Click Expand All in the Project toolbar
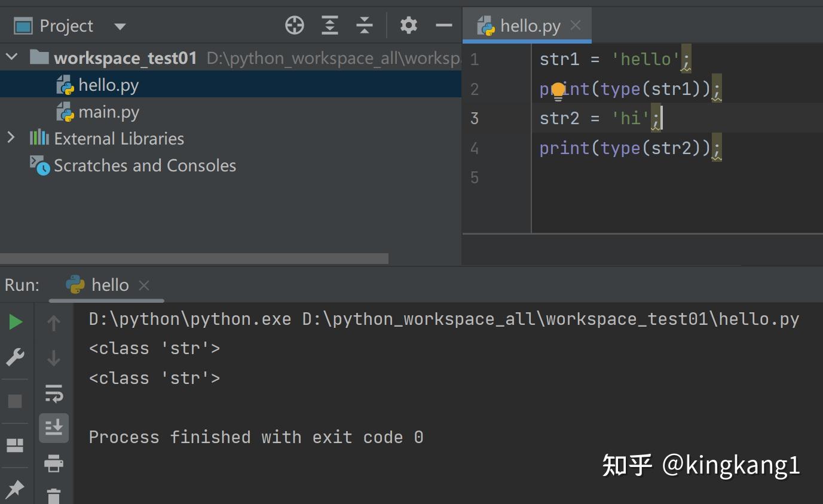The image size is (823, 504). tap(329, 25)
